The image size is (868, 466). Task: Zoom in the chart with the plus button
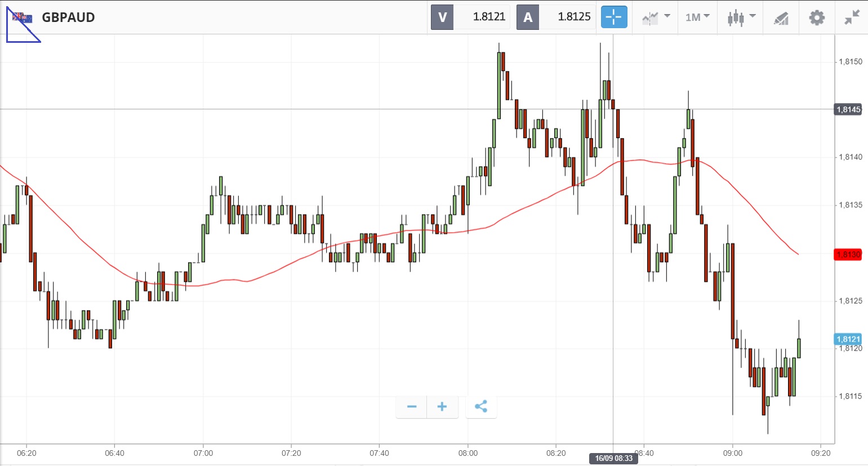pos(442,407)
